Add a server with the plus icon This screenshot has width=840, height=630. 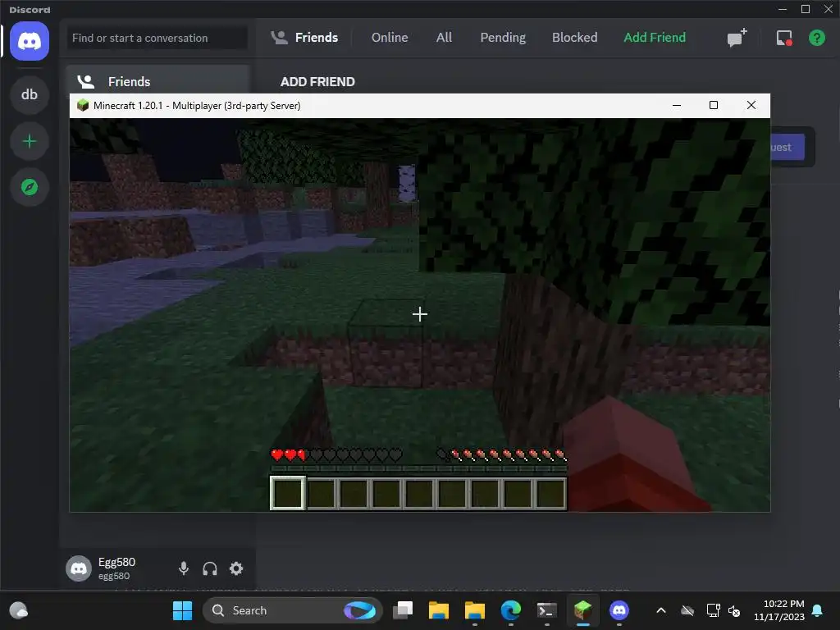(30, 141)
